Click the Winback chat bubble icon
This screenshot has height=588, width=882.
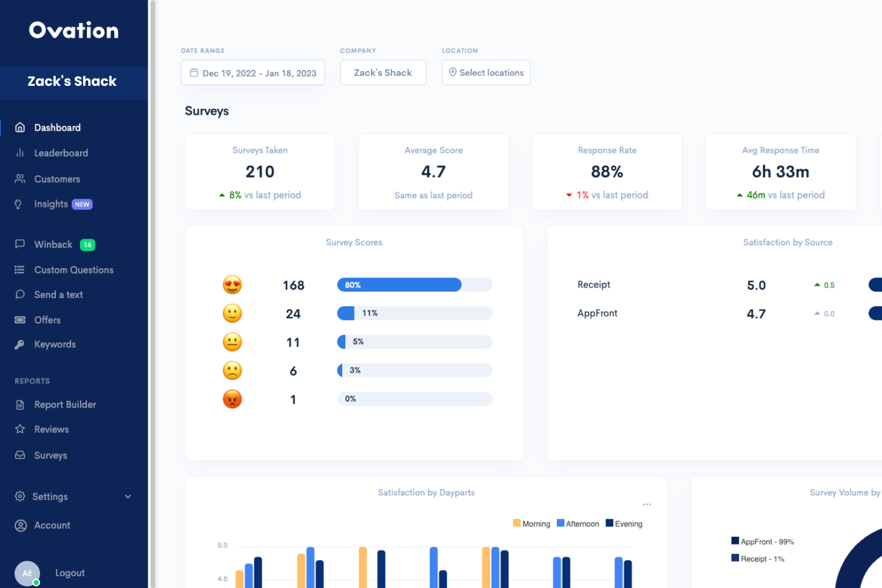point(20,244)
